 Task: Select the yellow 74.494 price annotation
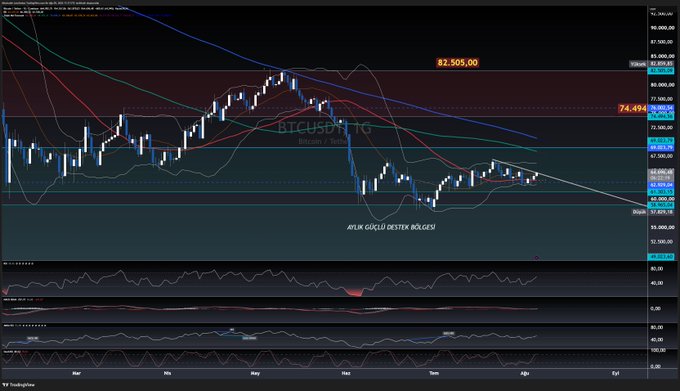[x=633, y=108]
